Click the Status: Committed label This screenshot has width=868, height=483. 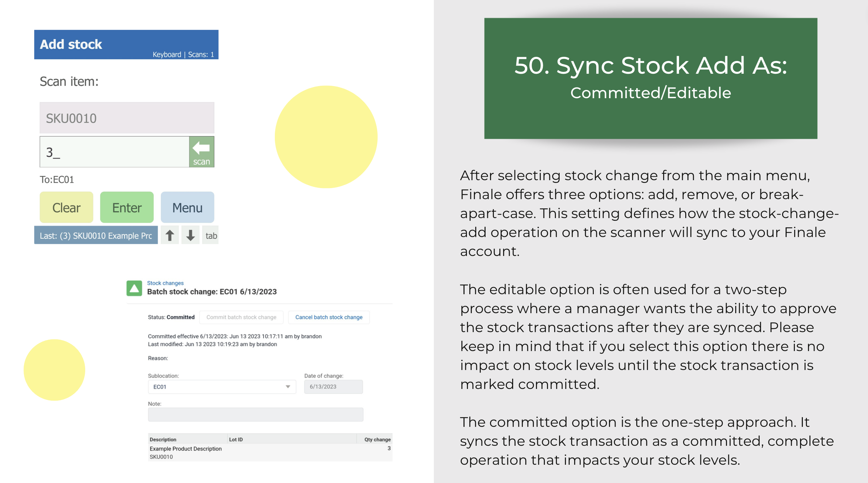point(171,317)
